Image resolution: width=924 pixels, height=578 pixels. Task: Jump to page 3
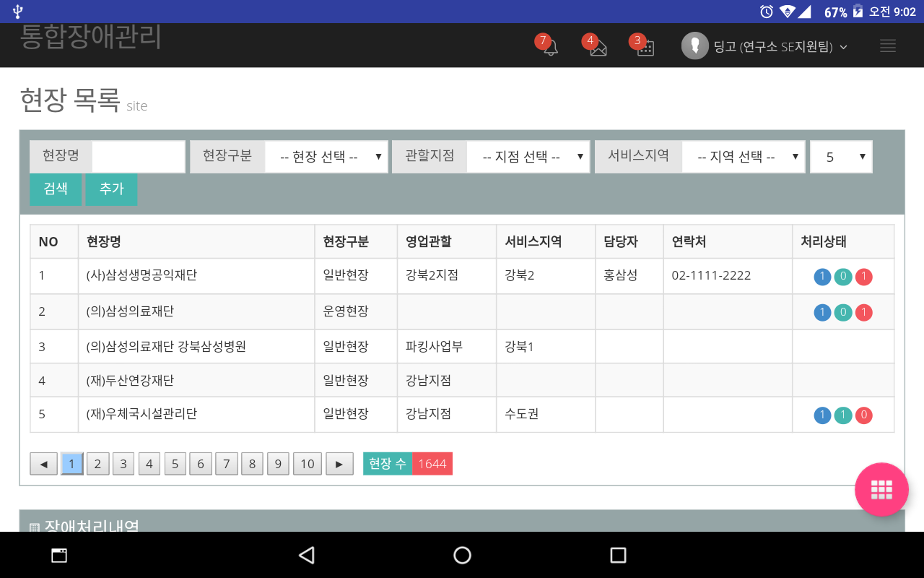pyautogui.click(x=123, y=464)
